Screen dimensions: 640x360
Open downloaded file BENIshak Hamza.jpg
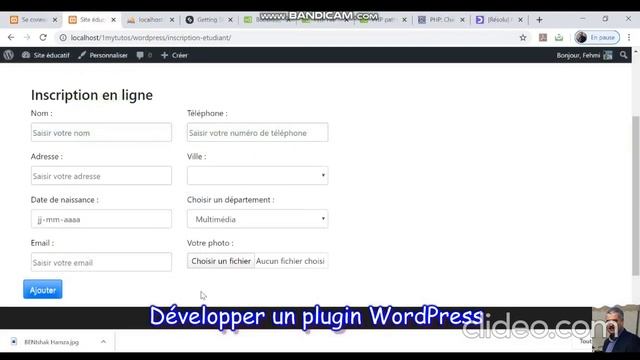click(51, 342)
